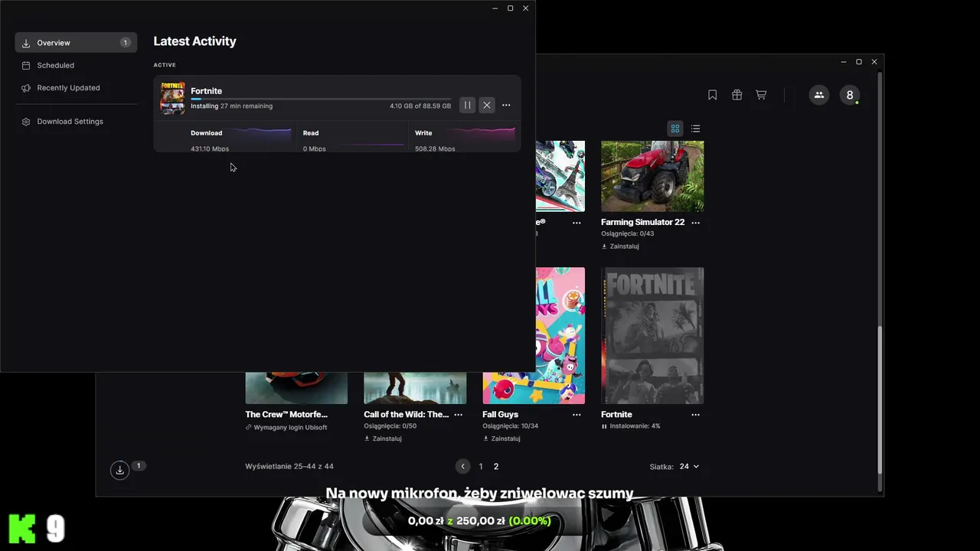
Task: Open options for the partially hidden game tile
Action: click(577, 223)
